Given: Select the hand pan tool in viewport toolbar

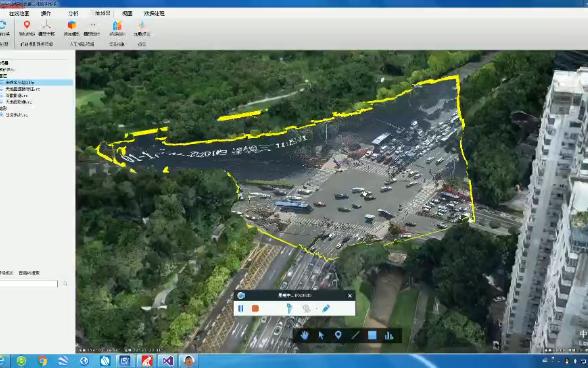Looking at the screenshot, I should coord(304,335).
